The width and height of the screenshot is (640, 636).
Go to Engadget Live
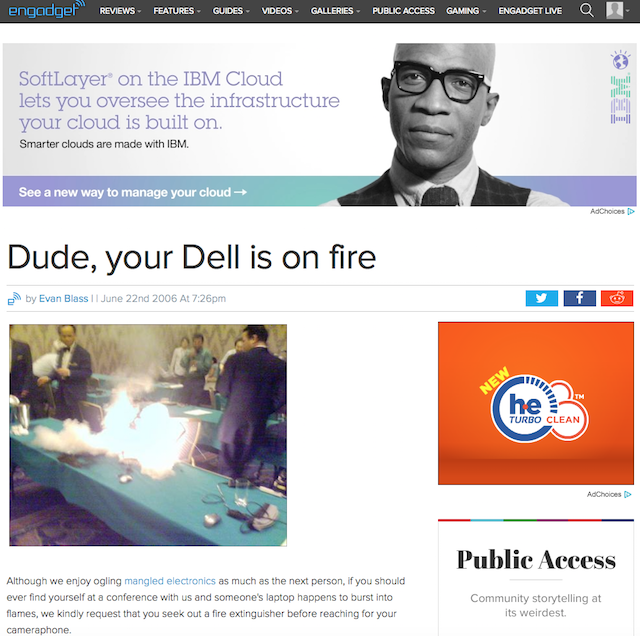[530, 11]
